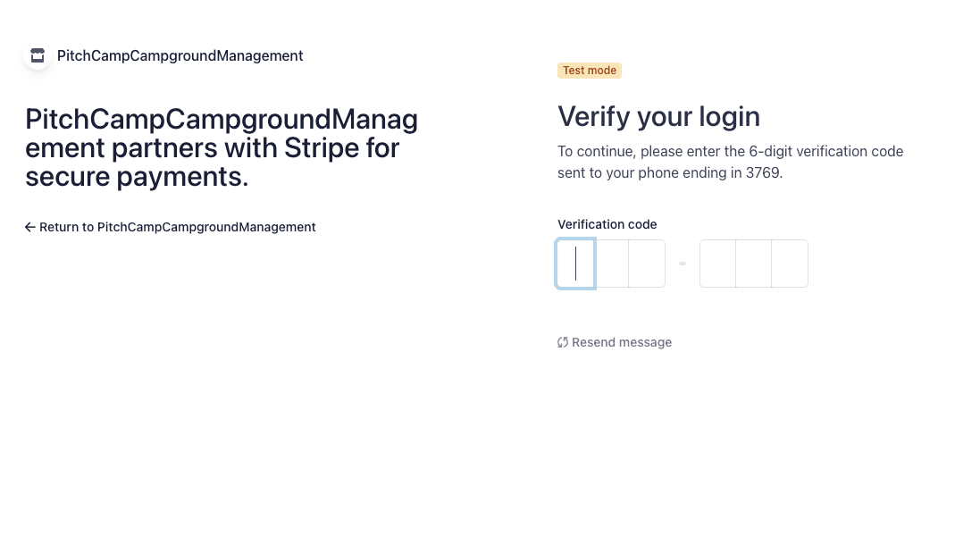980x536 pixels.
Task: Click the back arrow icon beside Return
Action: [30, 228]
